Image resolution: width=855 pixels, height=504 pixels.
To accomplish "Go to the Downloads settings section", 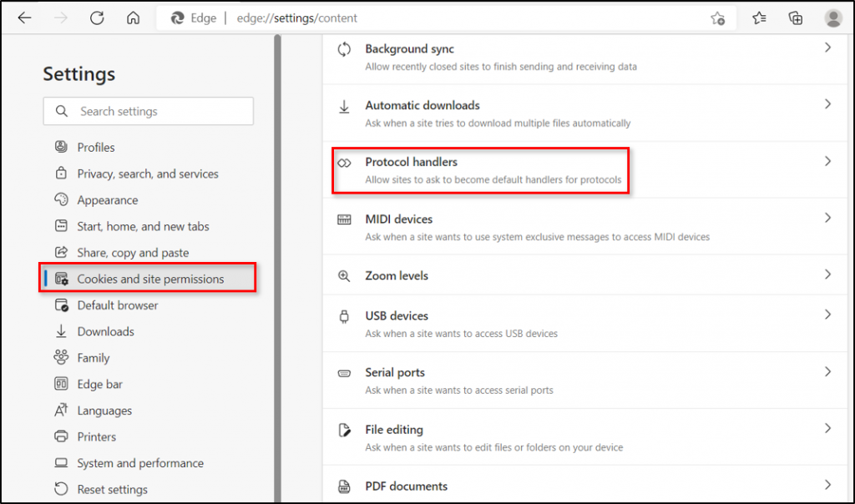I will coord(105,331).
